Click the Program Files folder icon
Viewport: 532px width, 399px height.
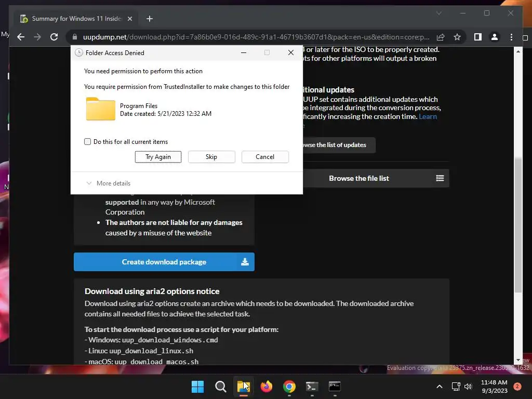pos(100,109)
